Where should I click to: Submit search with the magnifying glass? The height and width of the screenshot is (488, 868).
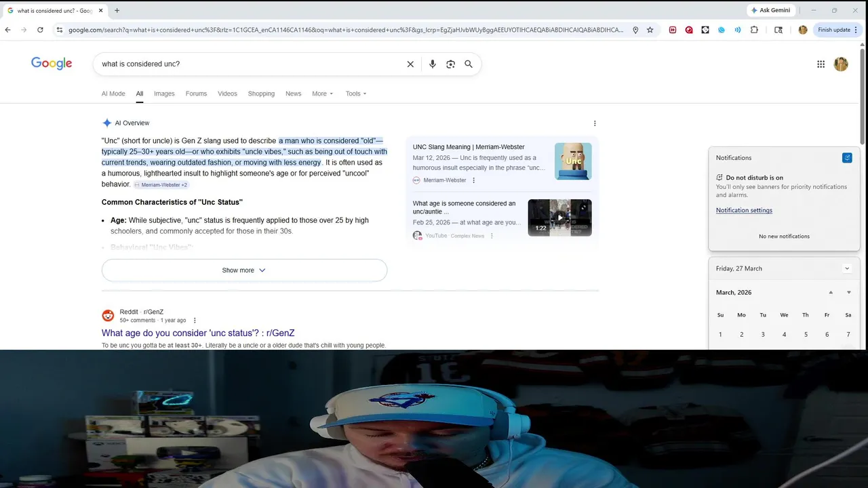point(469,64)
